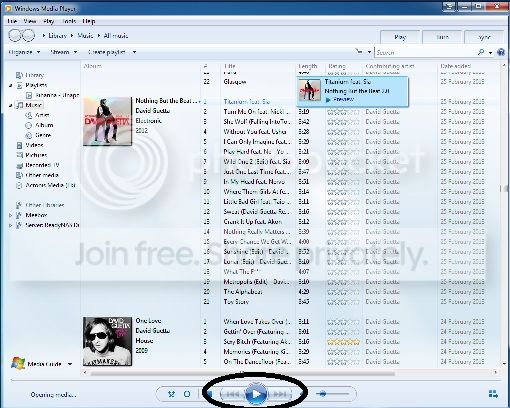
Task: Open the View menu
Action: tap(30, 21)
